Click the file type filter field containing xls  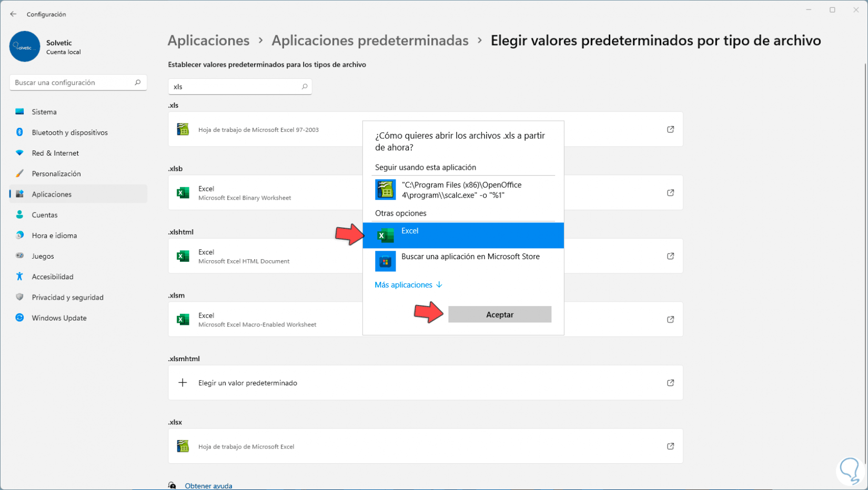point(240,87)
